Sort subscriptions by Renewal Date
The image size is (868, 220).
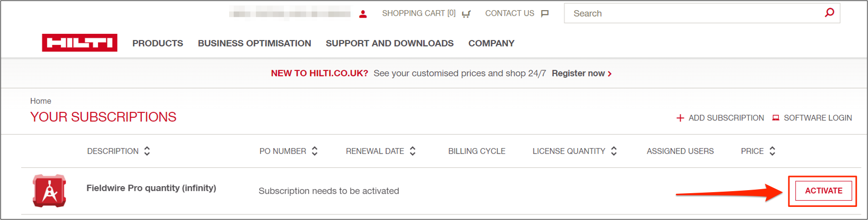(412, 151)
